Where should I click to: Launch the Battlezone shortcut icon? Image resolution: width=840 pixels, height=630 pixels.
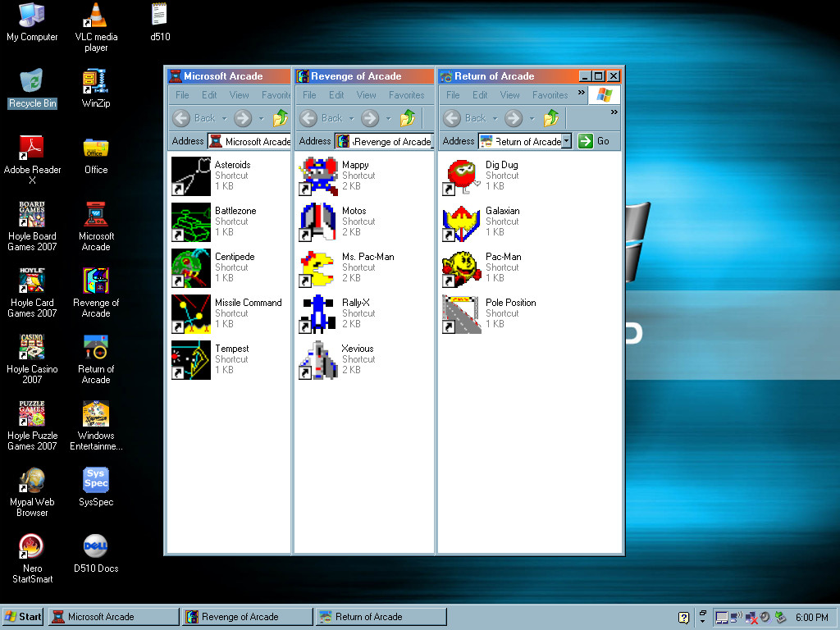pyautogui.click(x=191, y=222)
